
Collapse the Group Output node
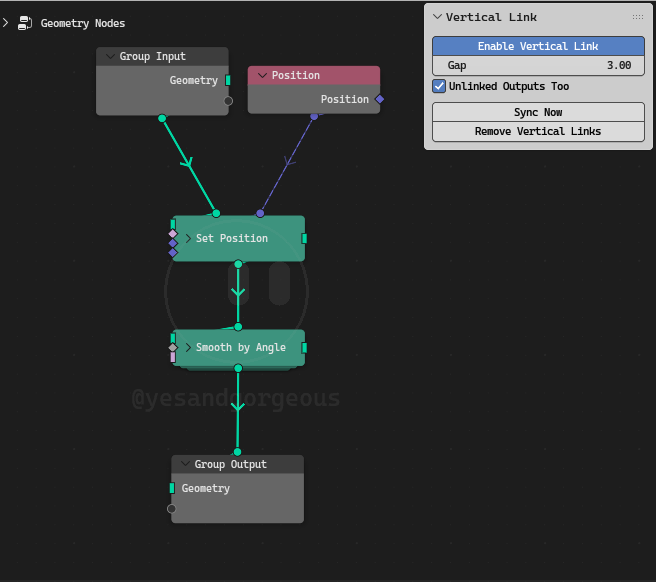[185, 464]
